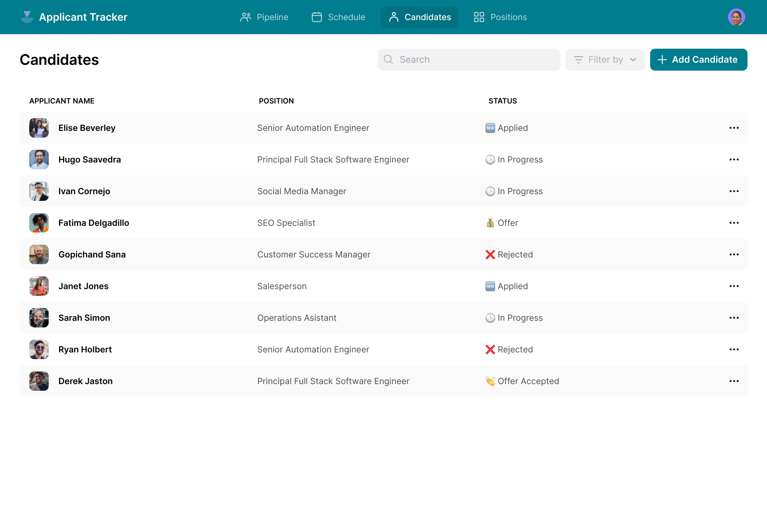Click the Add Candidate button
Viewport: 767px width, 532px height.
698,59
